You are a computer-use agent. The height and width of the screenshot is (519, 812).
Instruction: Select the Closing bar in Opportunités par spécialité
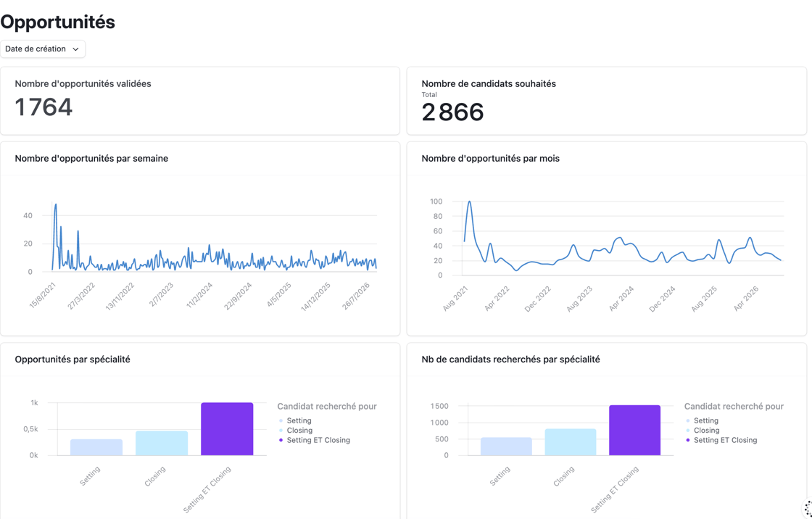[x=162, y=444]
